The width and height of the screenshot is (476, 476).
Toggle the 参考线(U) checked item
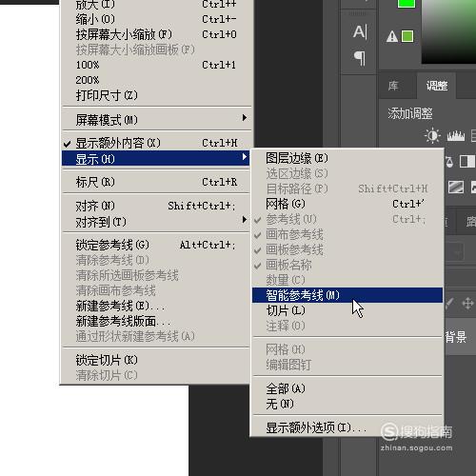click(347, 219)
